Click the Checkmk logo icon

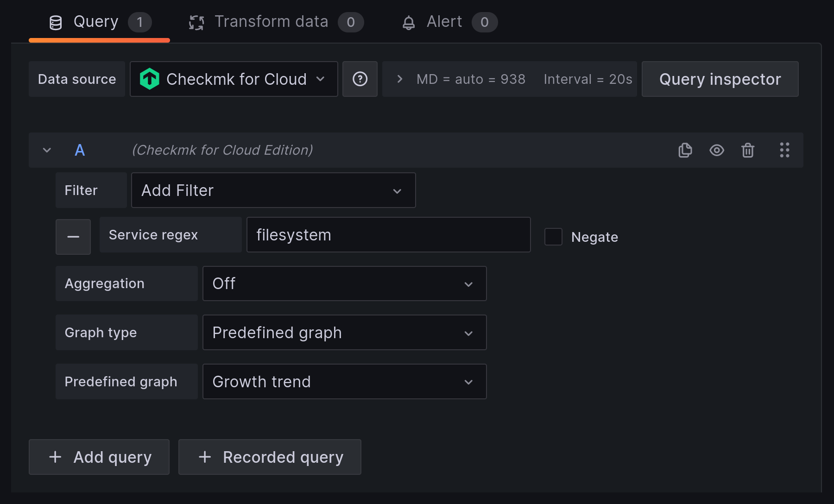tap(150, 79)
